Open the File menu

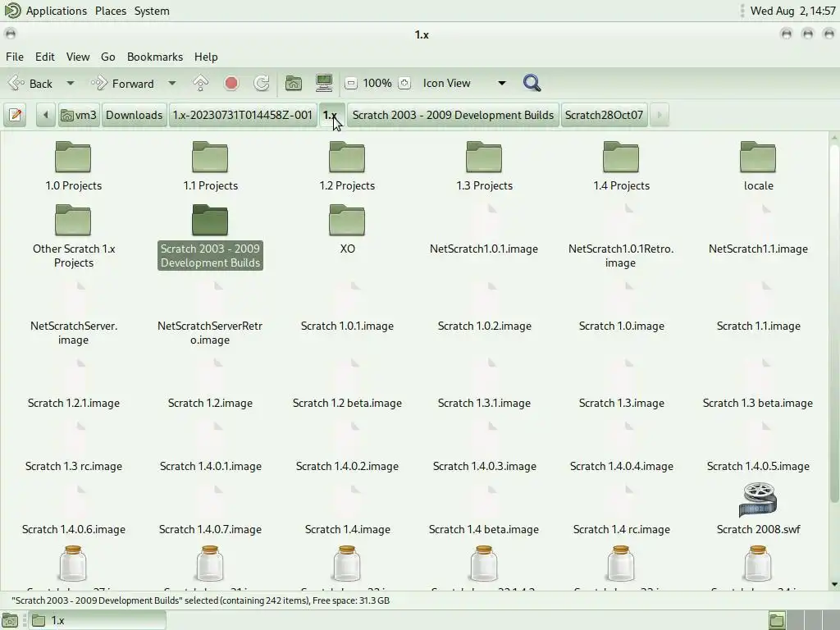click(x=15, y=57)
